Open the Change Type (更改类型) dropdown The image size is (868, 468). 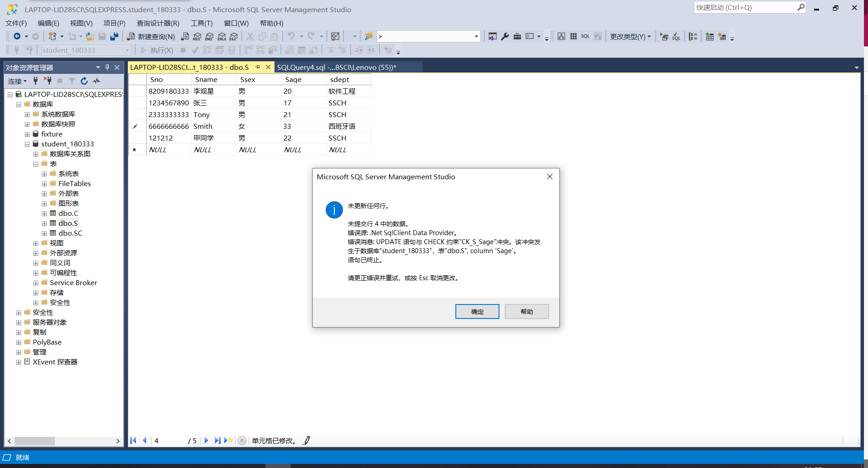pos(630,36)
